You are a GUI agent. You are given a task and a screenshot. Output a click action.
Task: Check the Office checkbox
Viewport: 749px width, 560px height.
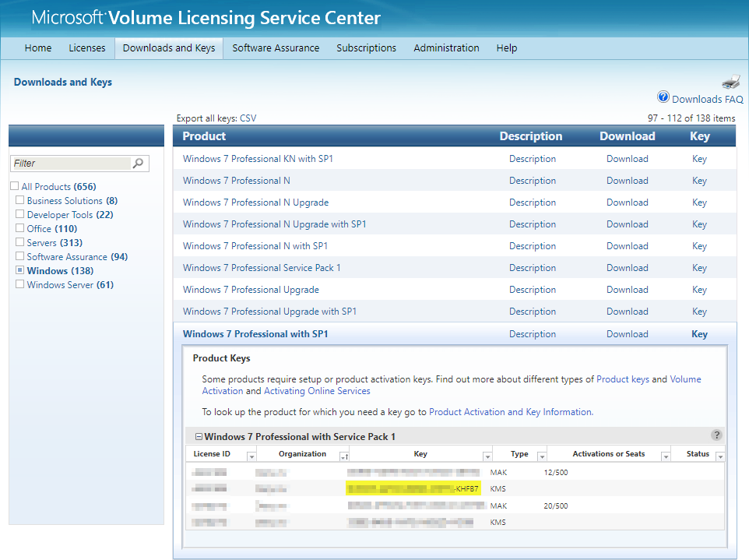tap(19, 228)
